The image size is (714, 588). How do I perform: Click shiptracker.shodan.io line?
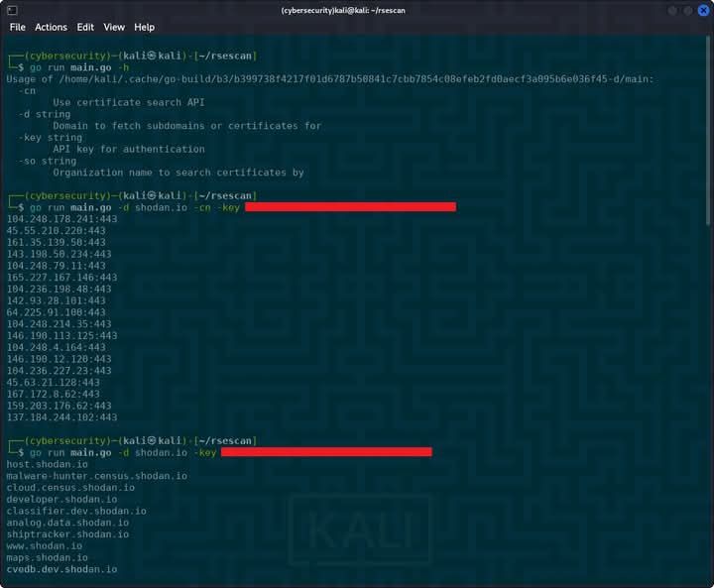tap(67, 534)
